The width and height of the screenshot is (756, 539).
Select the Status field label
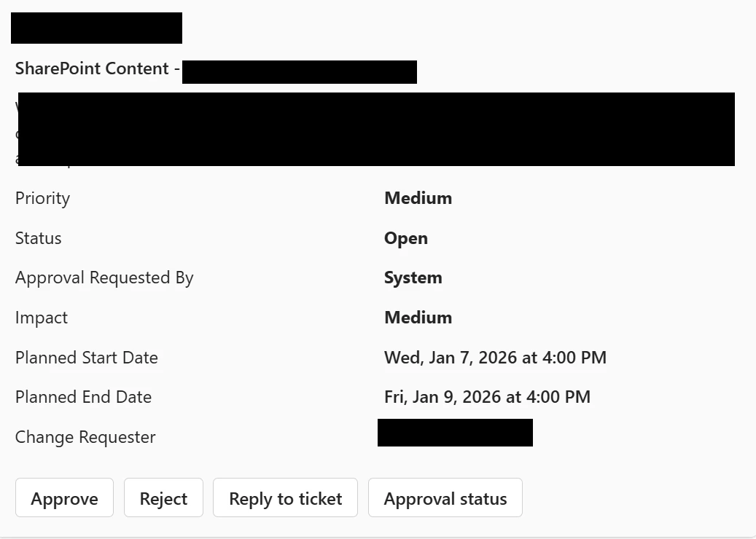pos(38,238)
